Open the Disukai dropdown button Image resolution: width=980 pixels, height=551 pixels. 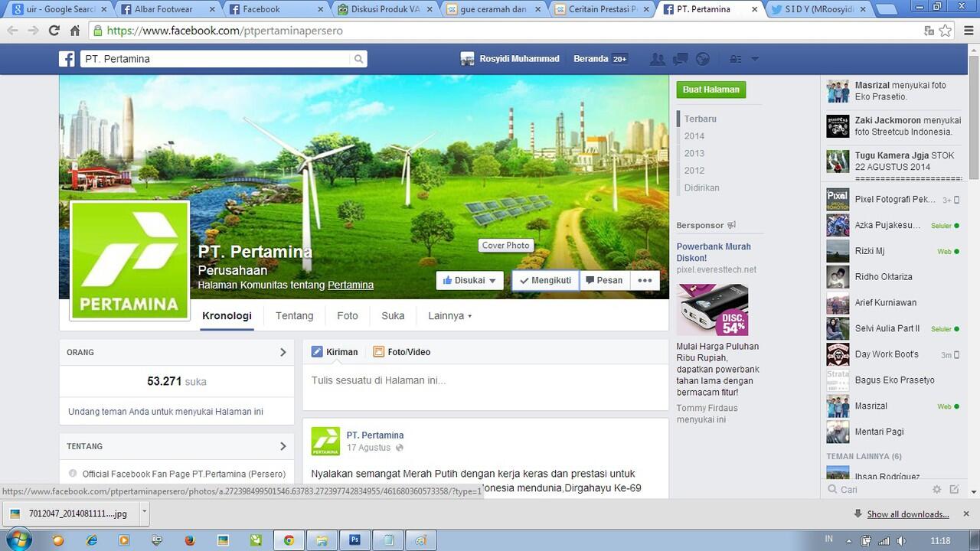point(470,280)
